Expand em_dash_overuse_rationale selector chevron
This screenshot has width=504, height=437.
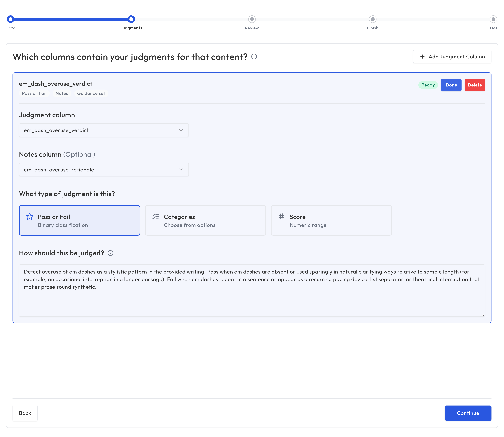point(181,169)
